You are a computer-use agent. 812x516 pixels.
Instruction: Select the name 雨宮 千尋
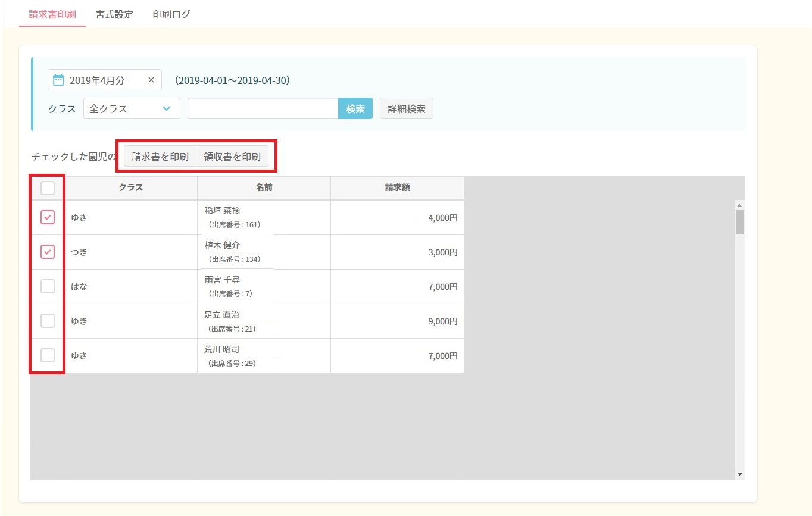tap(223, 280)
